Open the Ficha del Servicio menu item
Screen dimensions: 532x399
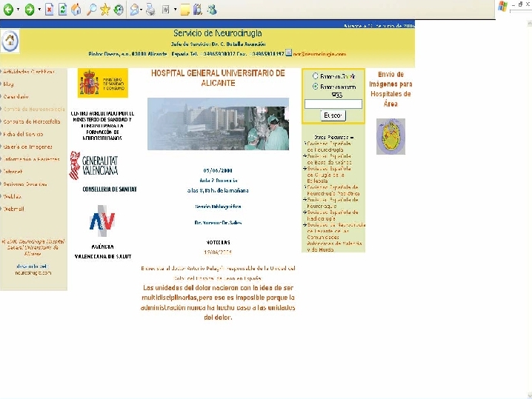click(x=23, y=134)
